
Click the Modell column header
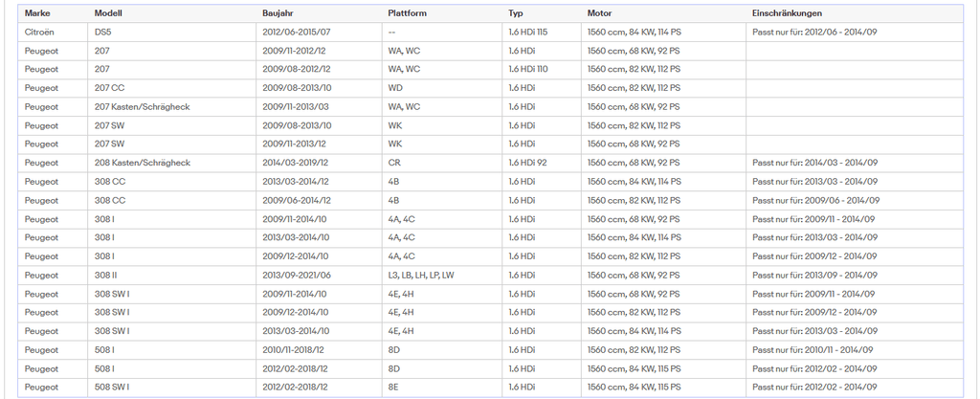click(172, 13)
